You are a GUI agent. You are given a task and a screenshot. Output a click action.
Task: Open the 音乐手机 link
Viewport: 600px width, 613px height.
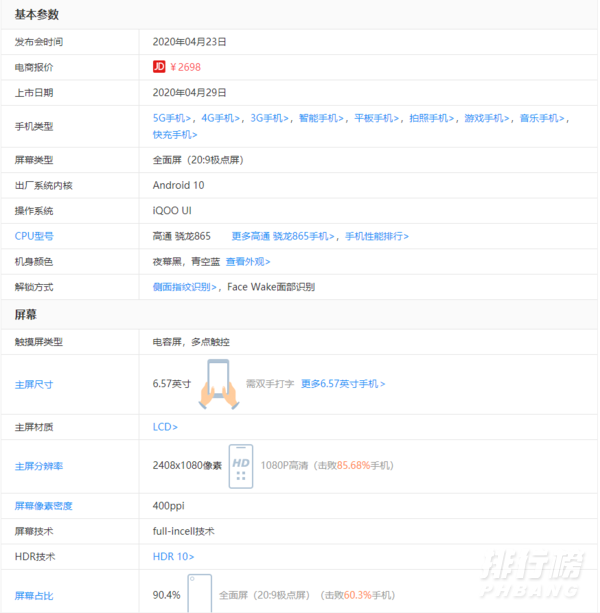pyautogui.click(x=542, y=118)
